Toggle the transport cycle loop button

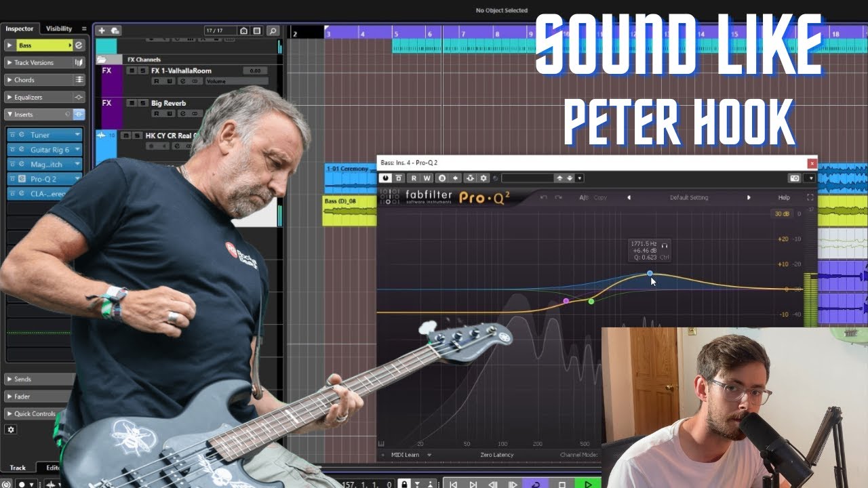tap(536, 485)
